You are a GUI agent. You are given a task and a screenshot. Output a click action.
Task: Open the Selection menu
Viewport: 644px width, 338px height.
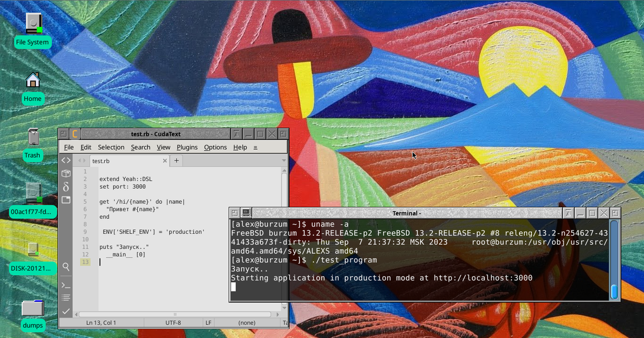pyautogui.click(x=111, y=147)
